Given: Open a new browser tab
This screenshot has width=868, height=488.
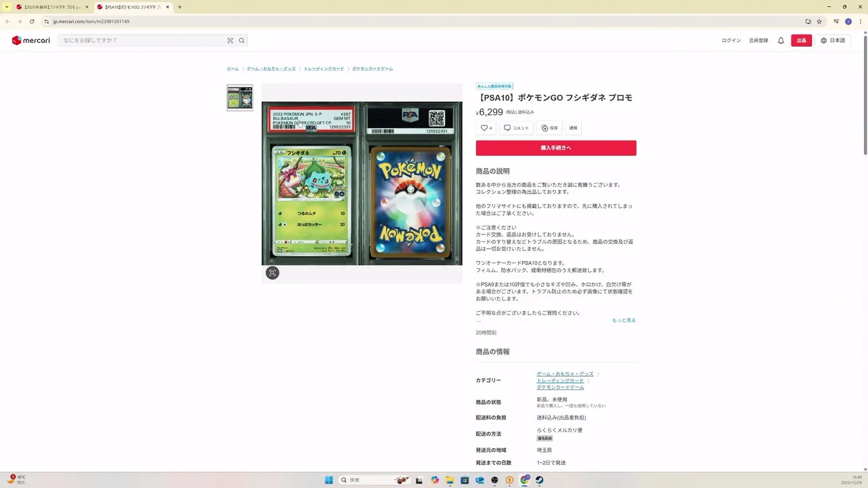Looking at the screenshot, I should coord(180,7).
